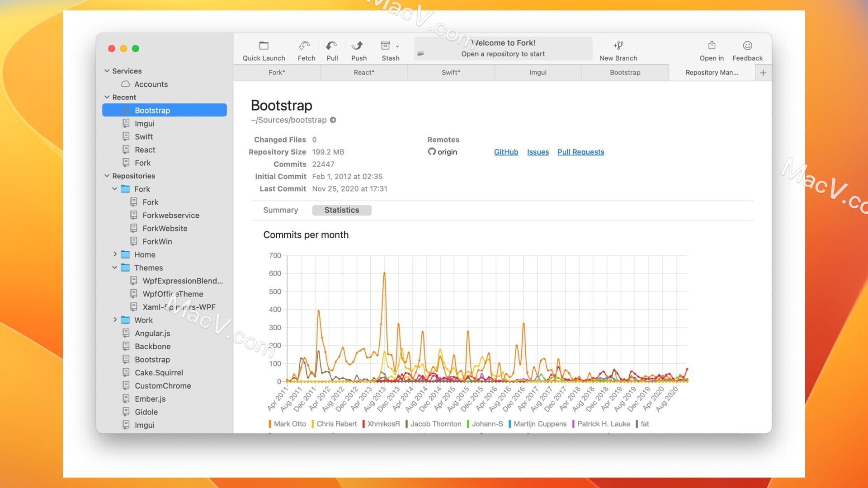Open the Quick Launch toolbar icon

264,46
